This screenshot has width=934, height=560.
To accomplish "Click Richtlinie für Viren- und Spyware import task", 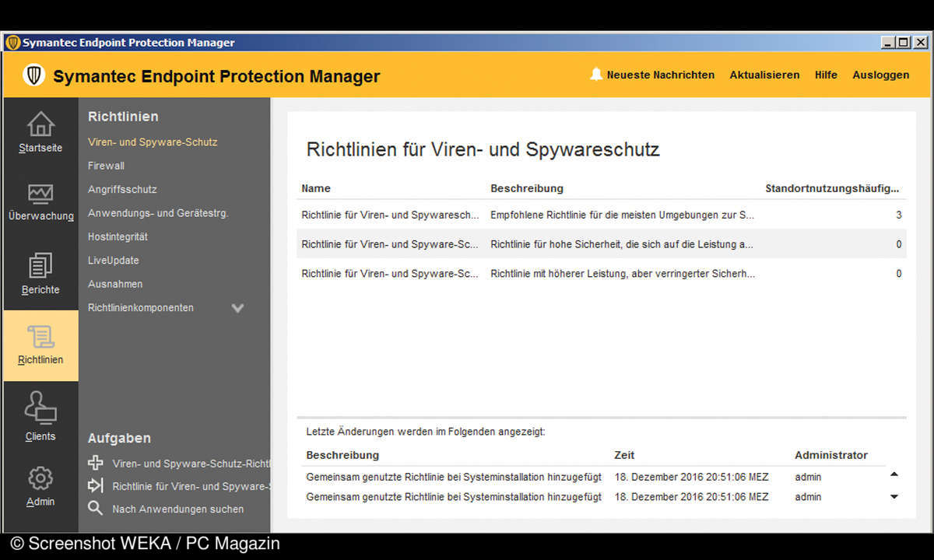I will click(191, 486).
